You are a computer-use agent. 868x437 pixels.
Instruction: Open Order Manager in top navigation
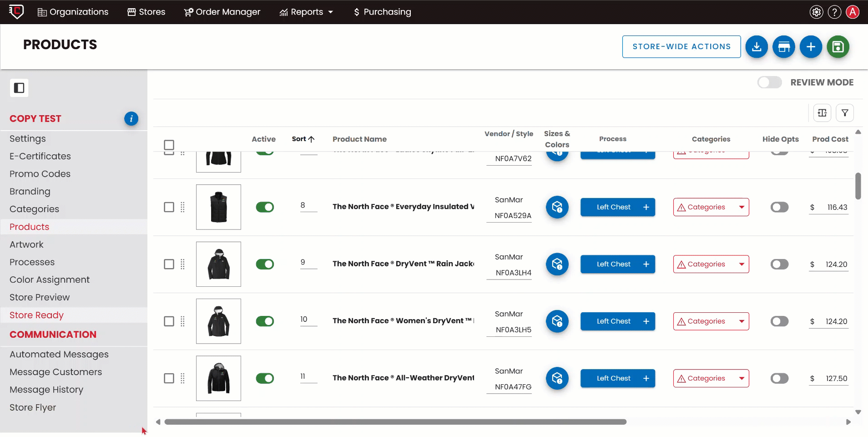[x=222, y=12]
